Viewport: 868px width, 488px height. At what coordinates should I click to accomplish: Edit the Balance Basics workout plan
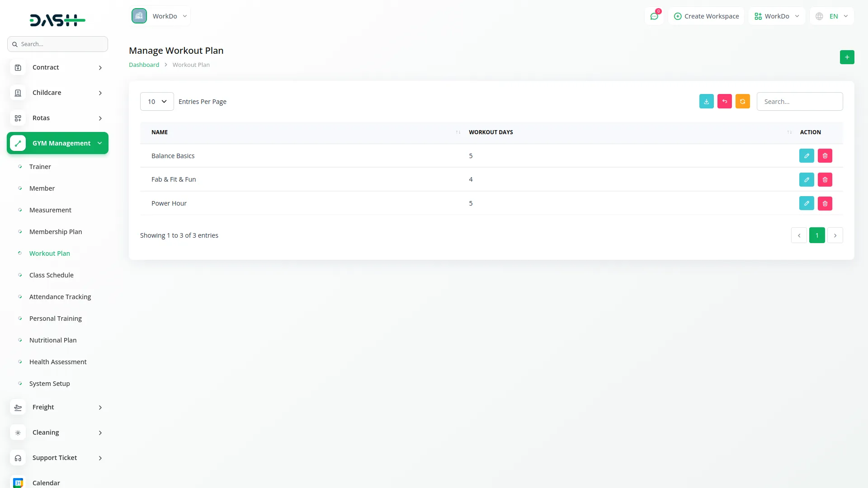pos(806,156)
